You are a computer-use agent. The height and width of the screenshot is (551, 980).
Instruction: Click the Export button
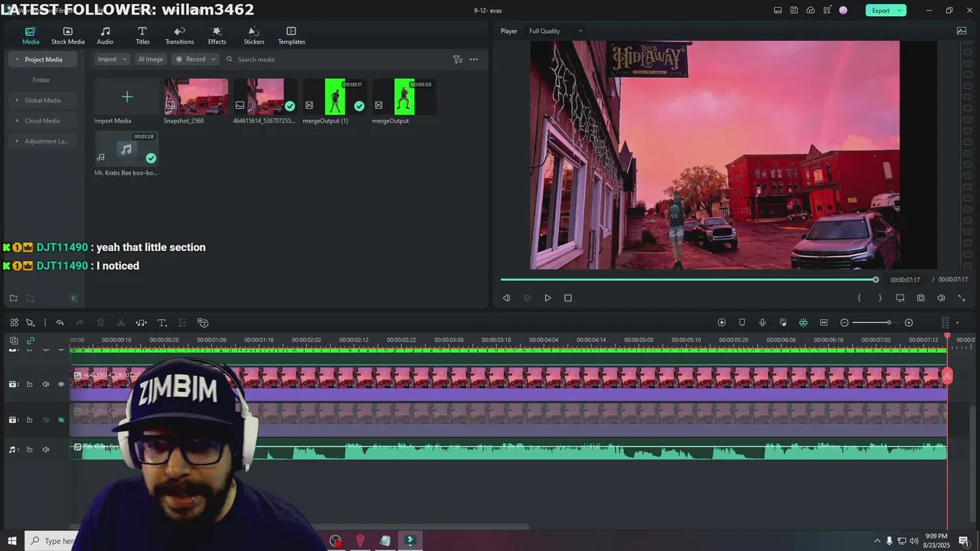click(880, 10)
